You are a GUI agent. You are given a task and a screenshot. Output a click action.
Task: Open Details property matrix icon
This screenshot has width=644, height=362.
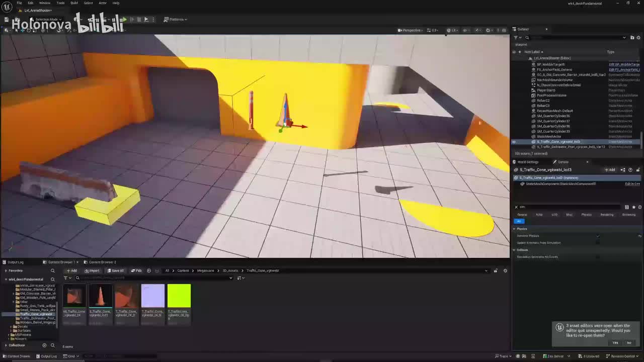pos(627,207)
